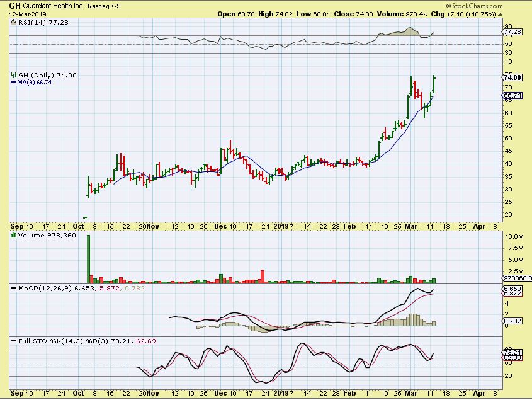Screen dimensions: 532x400
Task: Click 2019 on the bottom date axis
Action: [281, 393]
